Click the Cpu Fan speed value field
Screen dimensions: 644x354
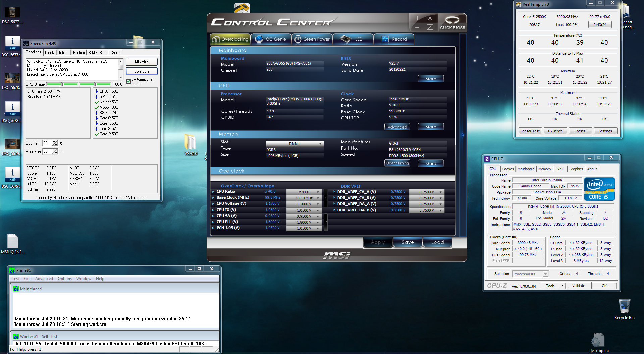pos(47,143)
